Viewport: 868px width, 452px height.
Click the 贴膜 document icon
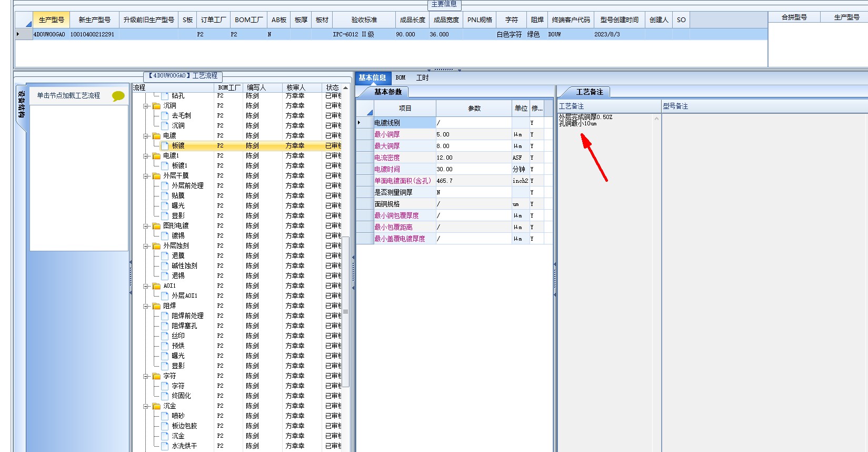(165, 196)
